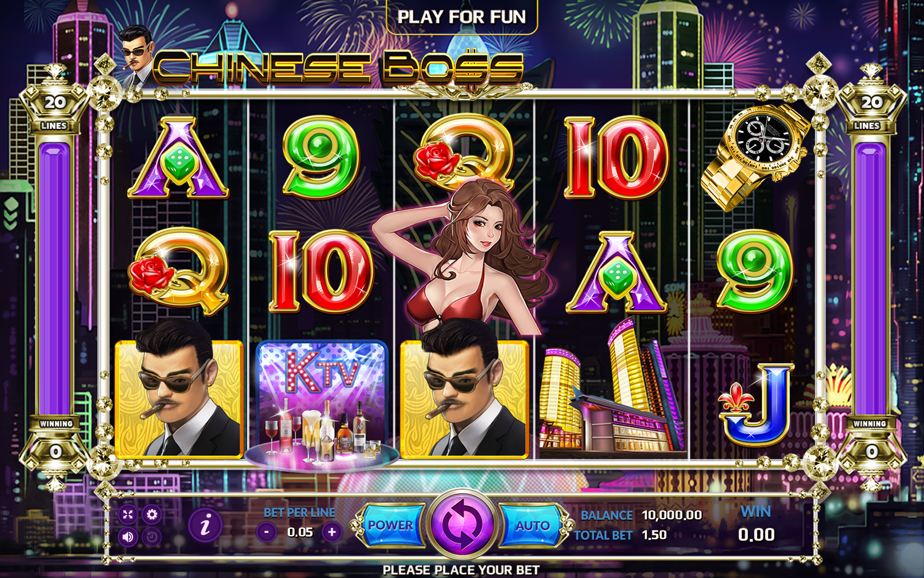This screenshot has width=924, height=578.
Task: Click the KTV drinks symbol
Action: point(322,405)
